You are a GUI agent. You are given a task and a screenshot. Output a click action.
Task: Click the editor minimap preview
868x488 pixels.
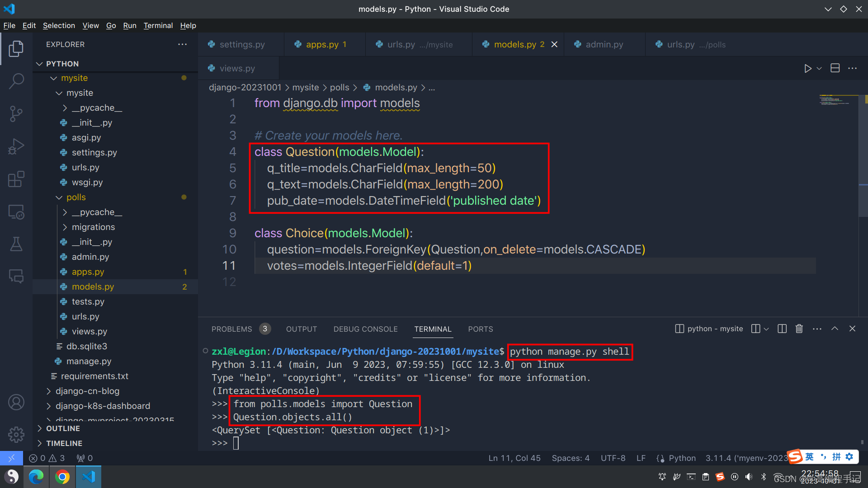coord(838,100)
